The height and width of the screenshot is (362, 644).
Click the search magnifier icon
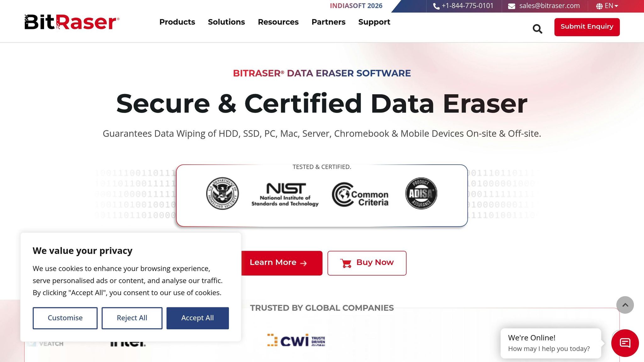tap(537, 29)
